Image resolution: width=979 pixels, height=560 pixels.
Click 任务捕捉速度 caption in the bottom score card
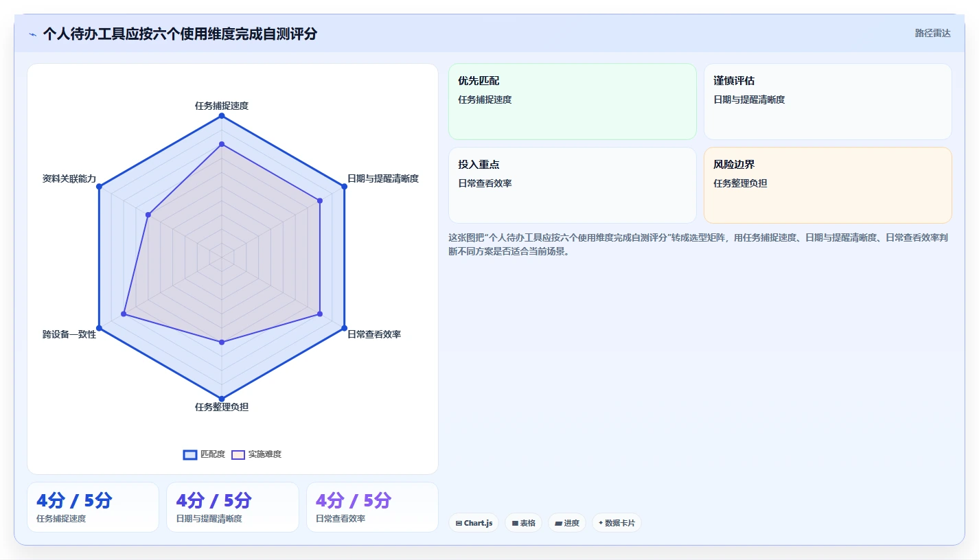pos(61,519)
